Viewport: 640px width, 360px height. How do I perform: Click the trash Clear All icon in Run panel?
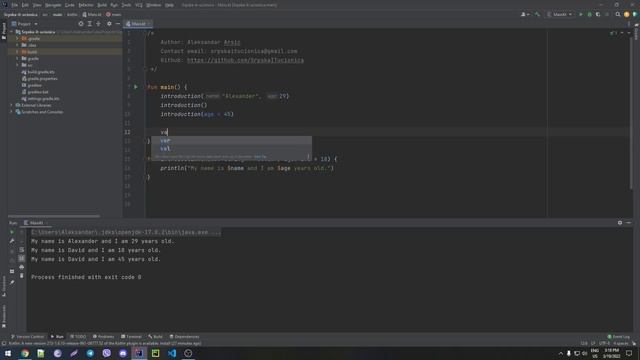(x=22, y=276)
